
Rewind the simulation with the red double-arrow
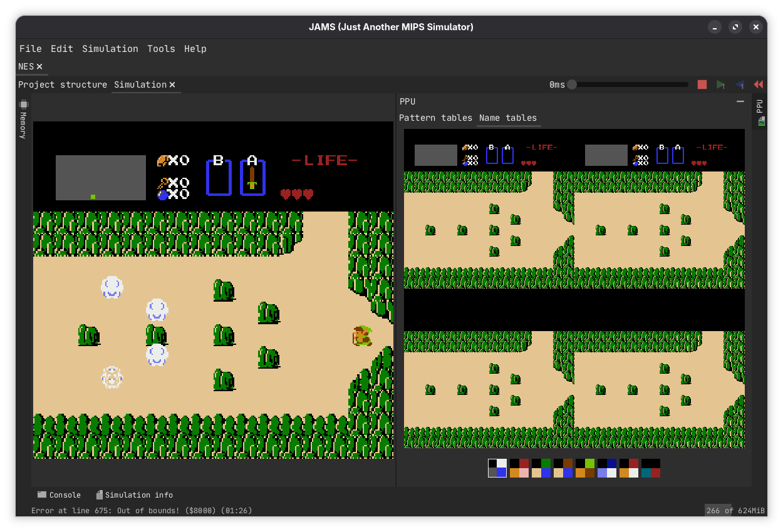coord(758,84)
